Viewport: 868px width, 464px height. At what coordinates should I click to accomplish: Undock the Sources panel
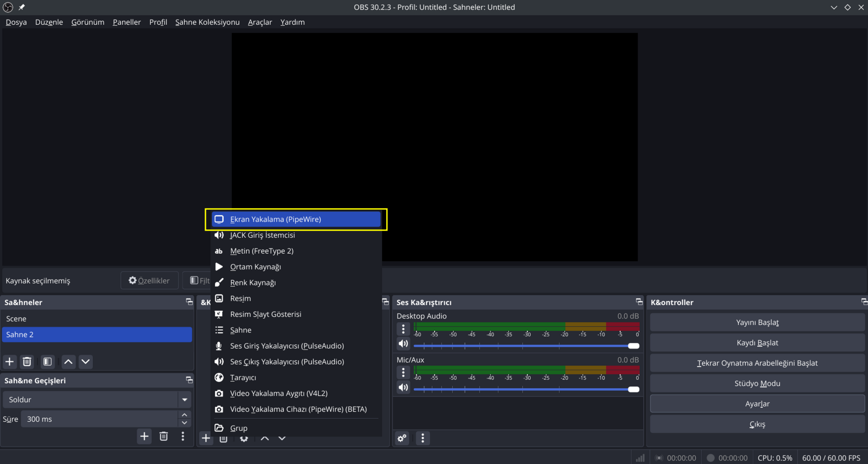pyautogui.click(x=385, y=302)
